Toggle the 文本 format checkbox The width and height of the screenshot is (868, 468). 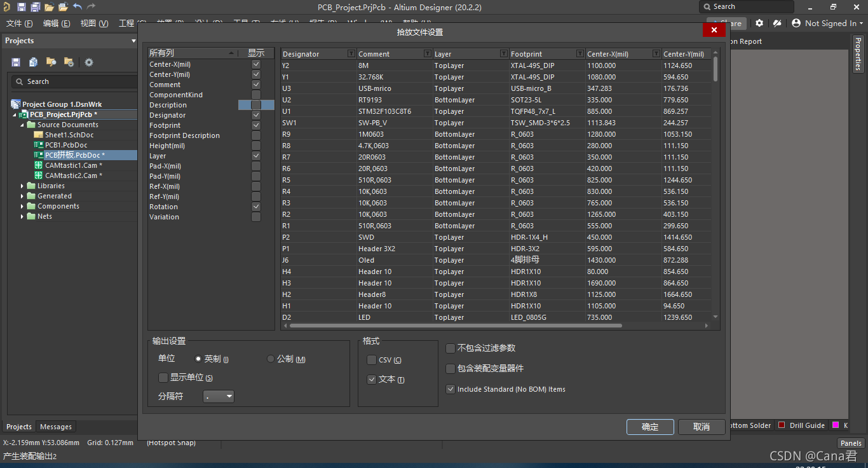372,379
